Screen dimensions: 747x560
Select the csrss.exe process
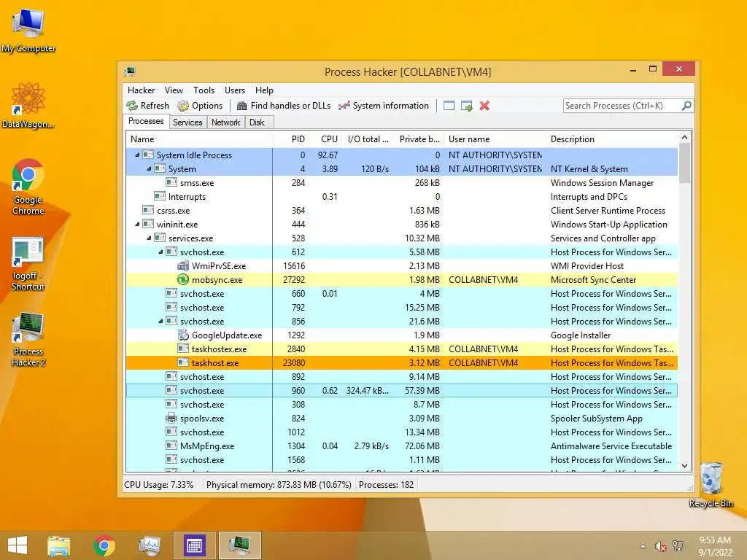point(402,210)
